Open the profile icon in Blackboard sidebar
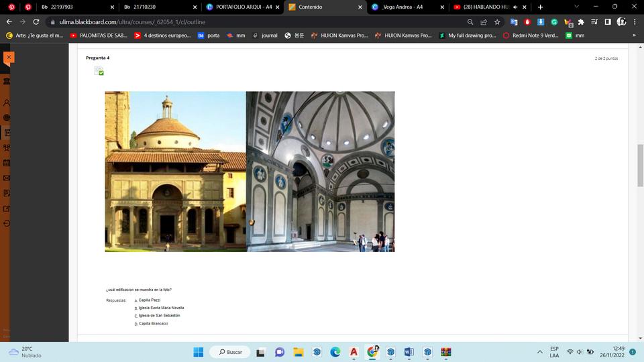Screen dimensions: 644x362 [x=7, y=103]
